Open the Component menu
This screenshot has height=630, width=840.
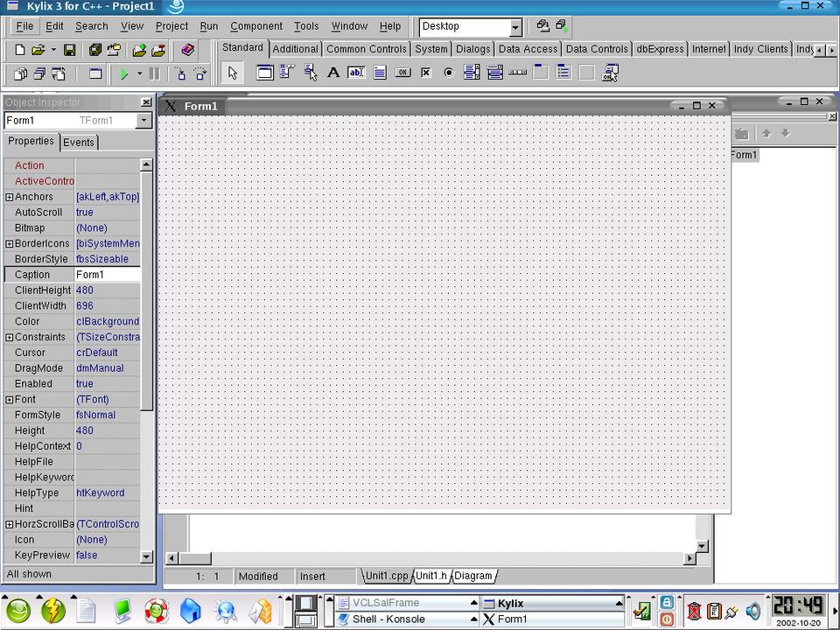256,26
